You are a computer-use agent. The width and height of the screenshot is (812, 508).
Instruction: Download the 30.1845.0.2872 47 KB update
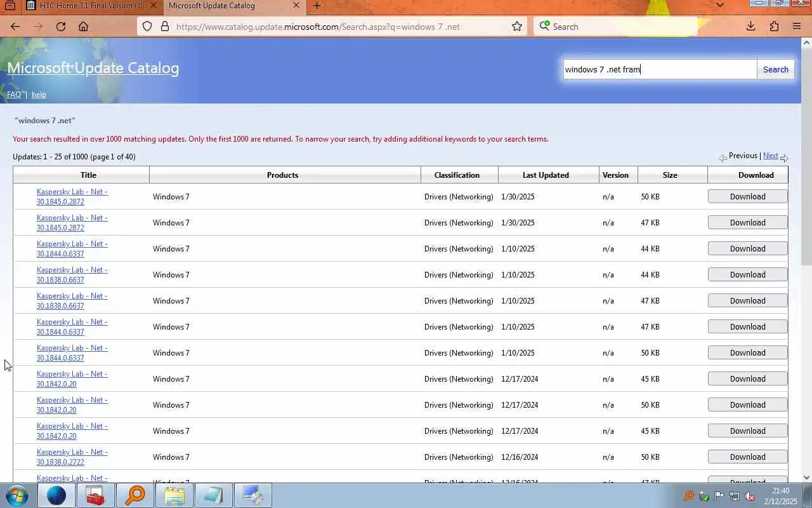click(747, 222)
